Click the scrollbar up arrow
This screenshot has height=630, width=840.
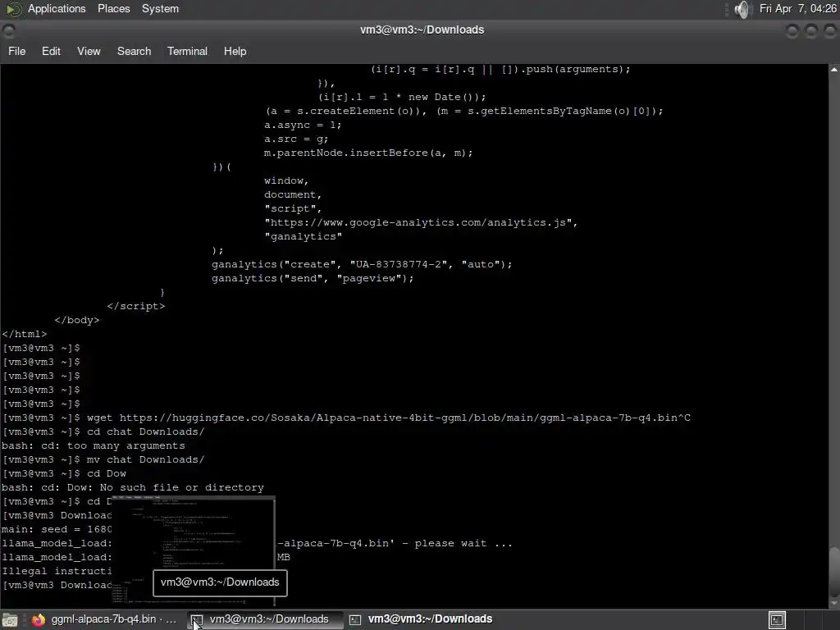point(834,71)
